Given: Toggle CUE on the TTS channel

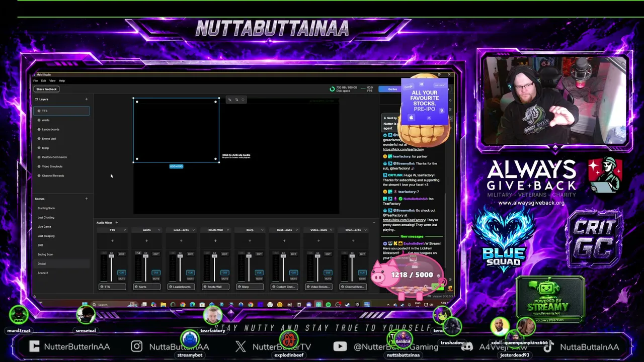Looking at the screenshot, I should 121,273.
